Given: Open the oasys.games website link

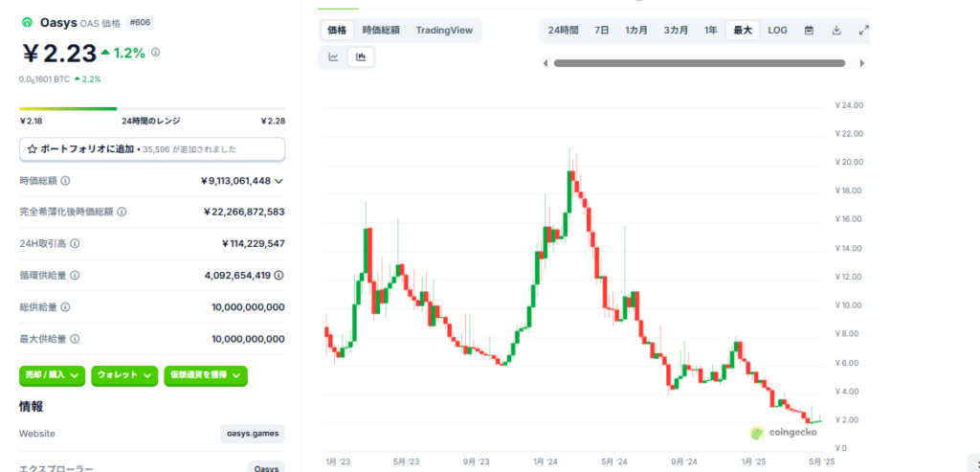Looking at the screenshot, I should (x=253, y=434).
